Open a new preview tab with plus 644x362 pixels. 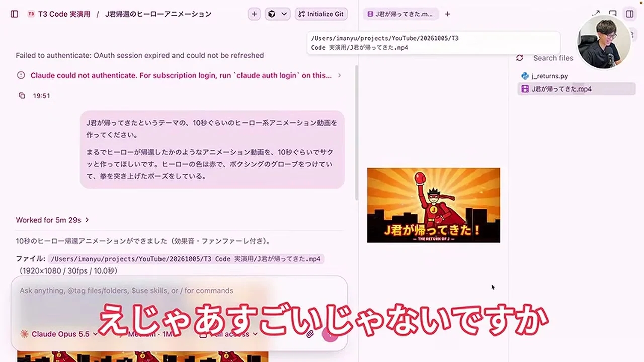pos(447,14)
